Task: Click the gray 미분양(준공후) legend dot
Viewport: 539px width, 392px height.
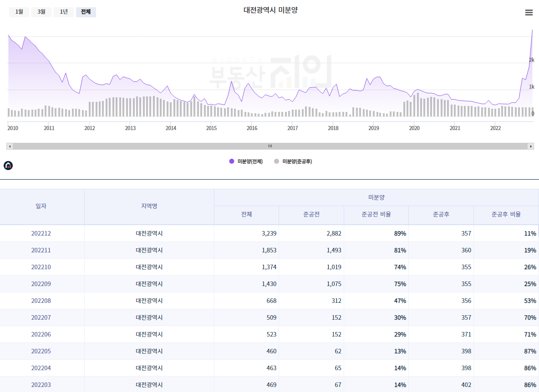Action: [x=276, y=161]
